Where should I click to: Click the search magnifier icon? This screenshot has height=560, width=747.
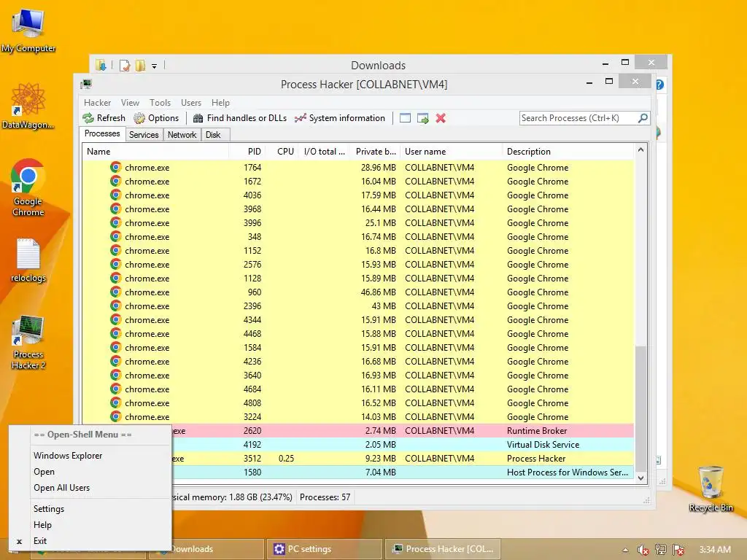643,117
